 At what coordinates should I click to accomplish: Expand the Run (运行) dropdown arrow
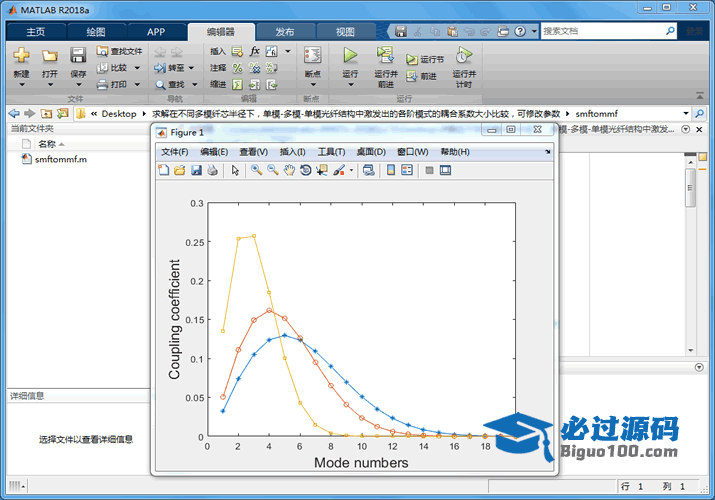[x=351, y=85]
